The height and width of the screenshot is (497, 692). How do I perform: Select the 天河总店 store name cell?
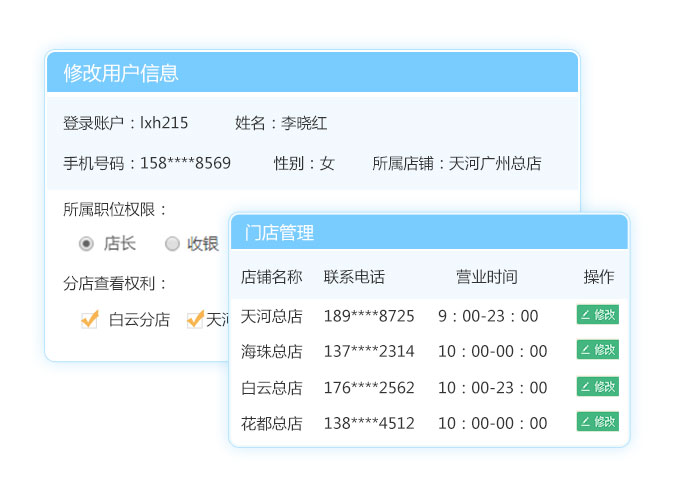pyautogui.click(x=271, y=316)
